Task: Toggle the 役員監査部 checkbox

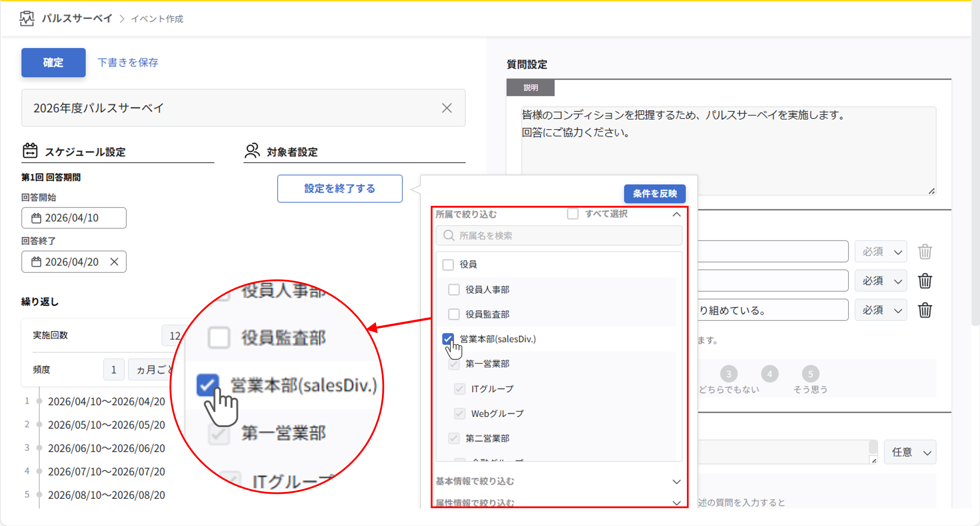Action: 454,314
